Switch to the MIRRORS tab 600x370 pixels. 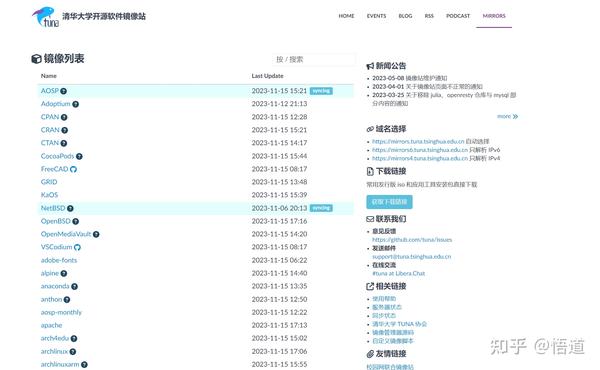[x=494, y=16]
